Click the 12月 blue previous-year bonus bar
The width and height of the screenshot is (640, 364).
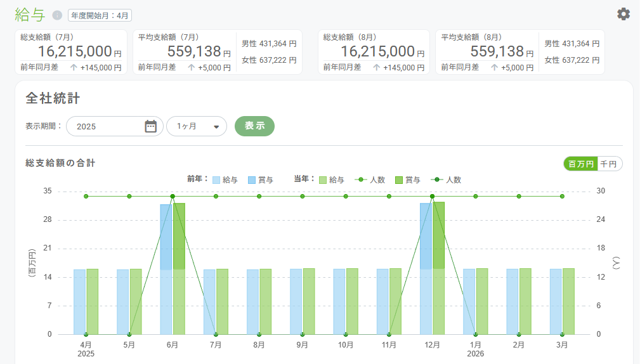[x=426, y=237]
